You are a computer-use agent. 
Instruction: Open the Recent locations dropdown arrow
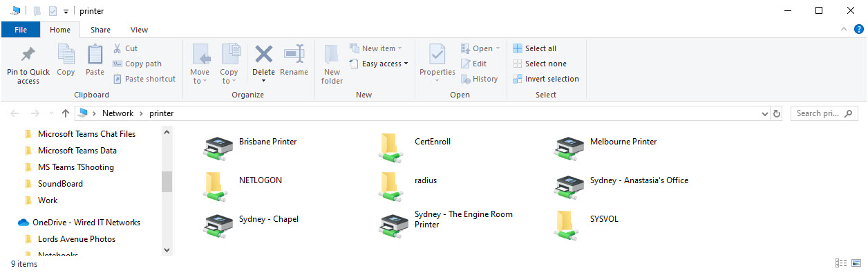pyautogui.click(x=51, y=113)
